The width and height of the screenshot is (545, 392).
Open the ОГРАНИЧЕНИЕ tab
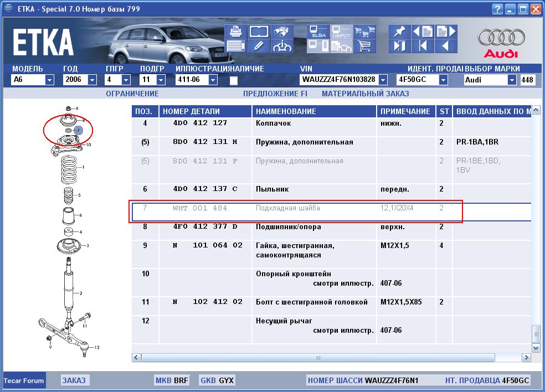point(132,94)
